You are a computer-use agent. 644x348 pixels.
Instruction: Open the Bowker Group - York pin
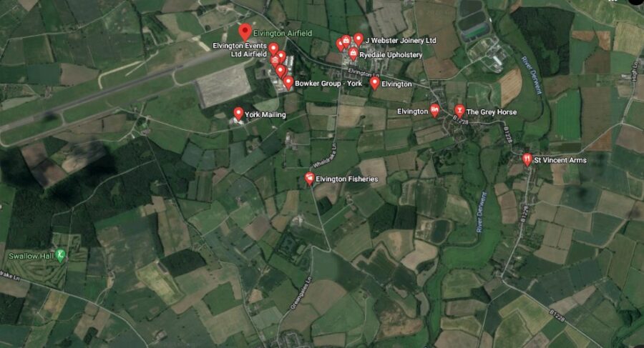[288, 82]
